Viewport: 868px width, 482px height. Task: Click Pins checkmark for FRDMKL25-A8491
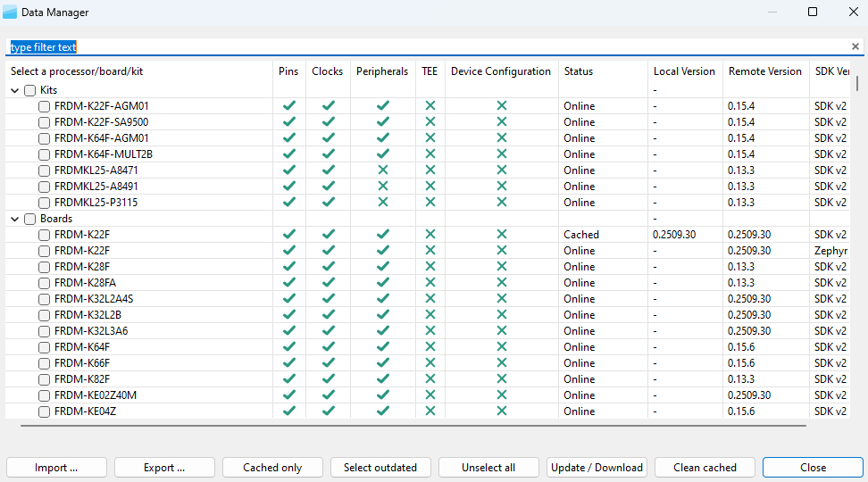click(289, 186)
